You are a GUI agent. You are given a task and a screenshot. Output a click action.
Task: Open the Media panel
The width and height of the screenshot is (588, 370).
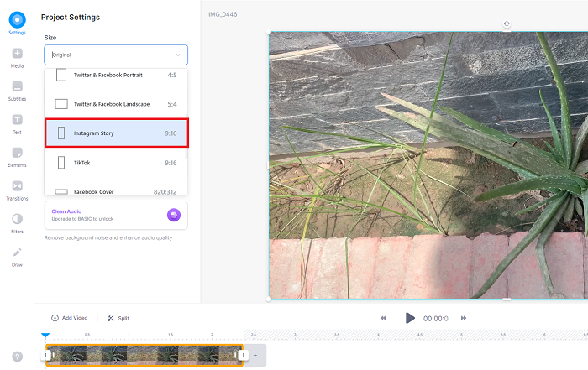[18, 58]
